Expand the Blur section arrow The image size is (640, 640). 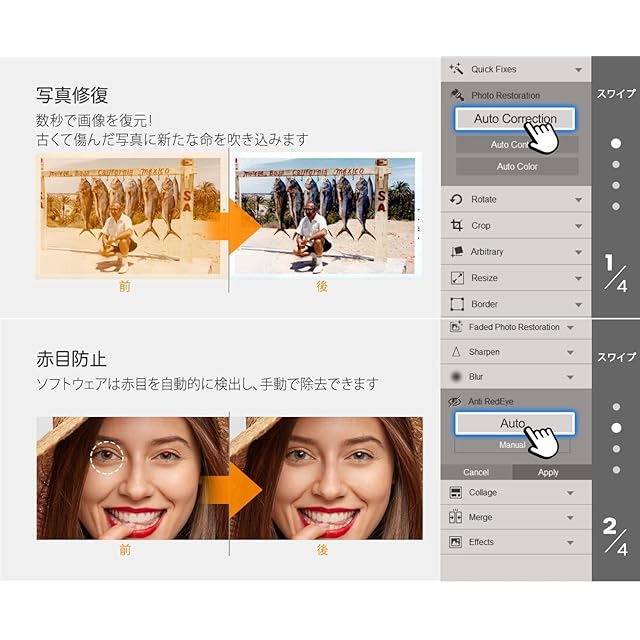coord(570,377)
